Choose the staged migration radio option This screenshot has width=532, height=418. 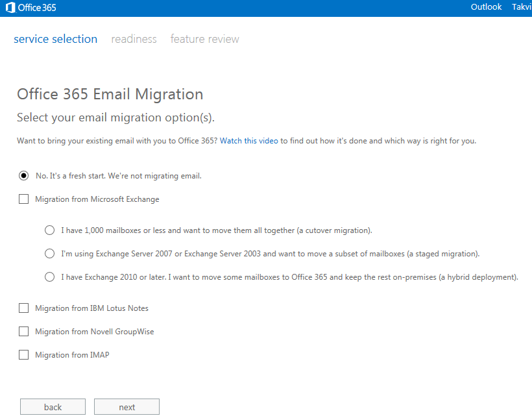point(49,254)
